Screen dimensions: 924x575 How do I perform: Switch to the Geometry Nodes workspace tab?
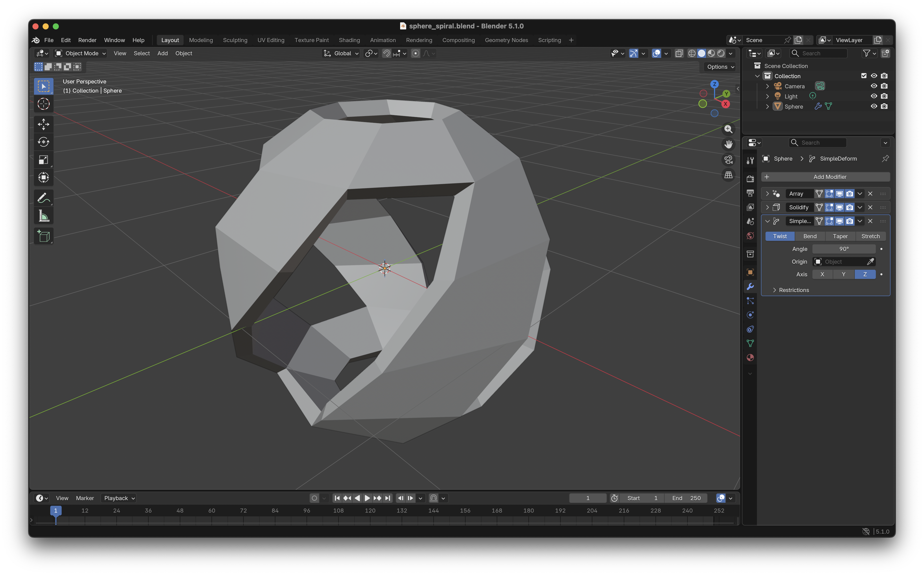pyautogui.click(x=506, y=40)
